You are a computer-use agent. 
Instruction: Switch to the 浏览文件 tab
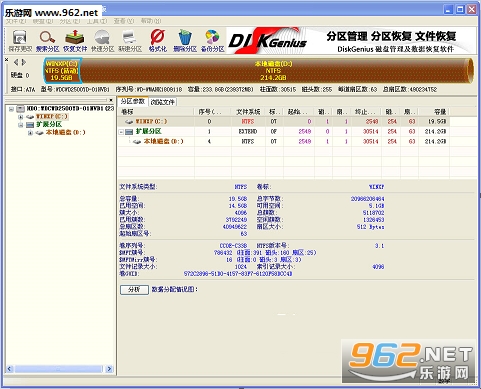coord(162,102)
